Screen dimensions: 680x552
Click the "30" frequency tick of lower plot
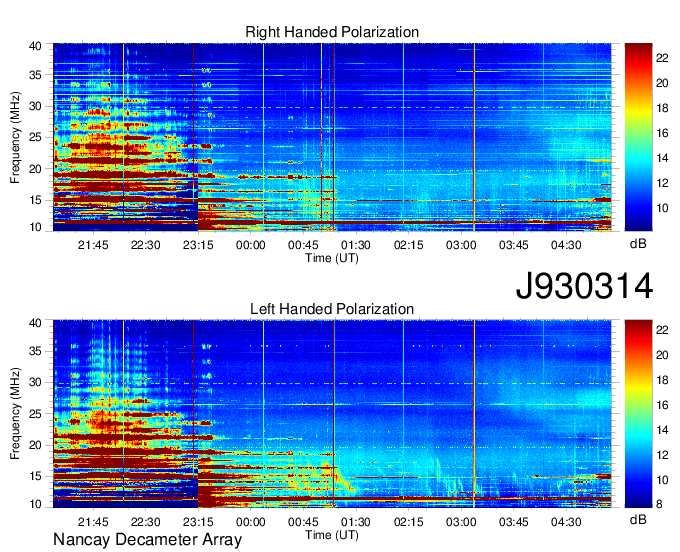click(35, 382)
